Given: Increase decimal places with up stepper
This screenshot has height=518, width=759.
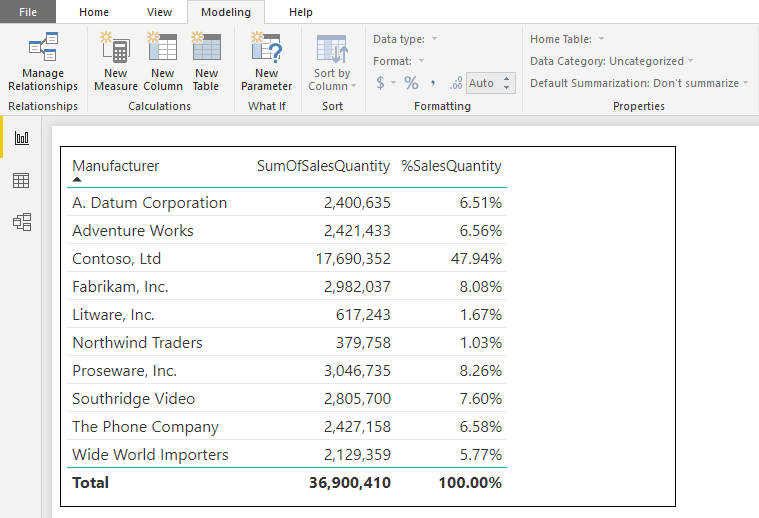Looking at the screenshot, I should coord(506,78).
